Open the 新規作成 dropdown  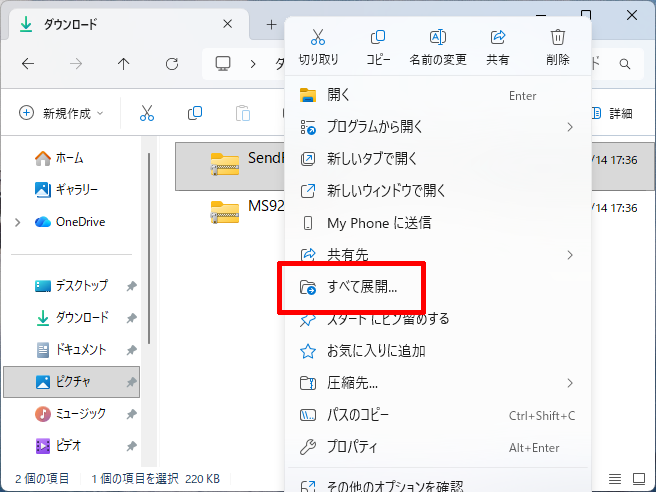61,113
